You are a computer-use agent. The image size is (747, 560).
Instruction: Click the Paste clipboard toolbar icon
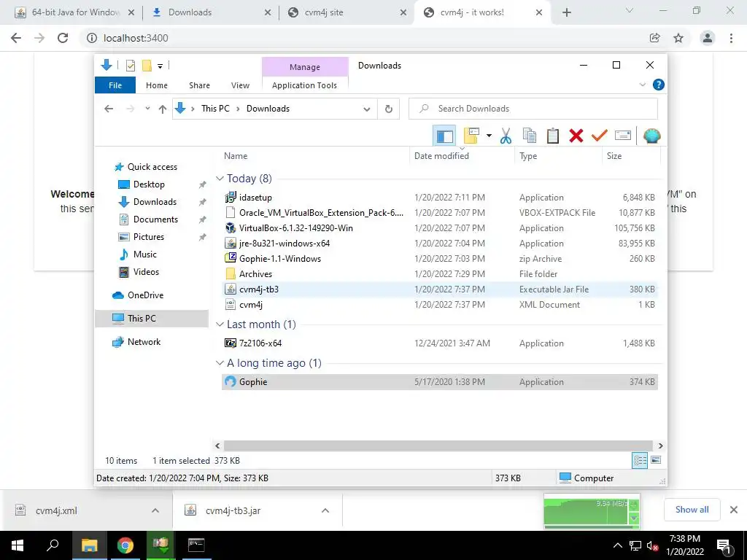553,136
